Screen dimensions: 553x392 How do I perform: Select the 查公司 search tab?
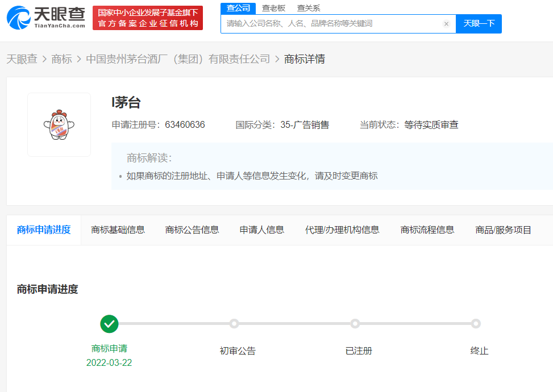coord(238,8)
